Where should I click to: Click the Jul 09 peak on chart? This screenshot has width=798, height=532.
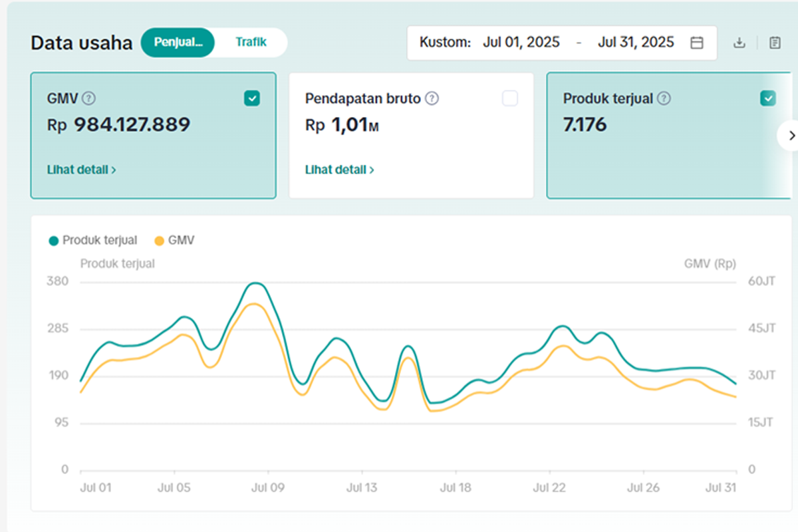point(256,283)
